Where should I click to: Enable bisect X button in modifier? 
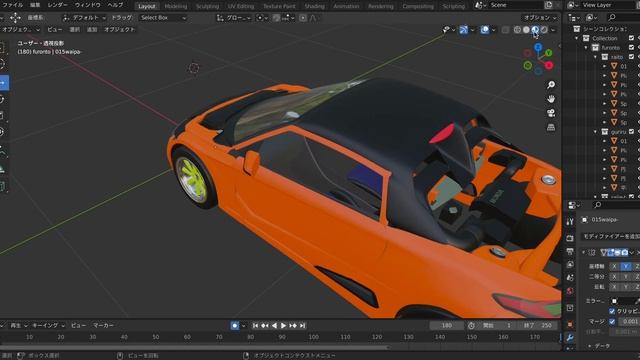[x=614, y=276]
